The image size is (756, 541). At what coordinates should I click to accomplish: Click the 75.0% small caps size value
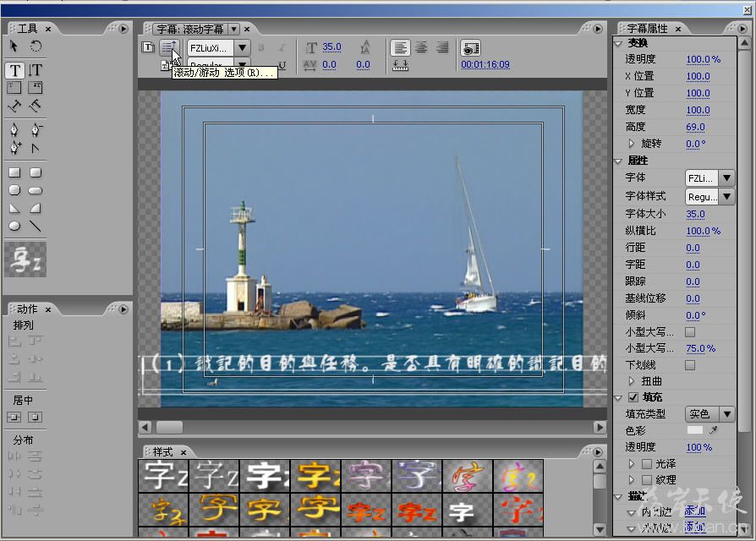(x=700, y=348)
